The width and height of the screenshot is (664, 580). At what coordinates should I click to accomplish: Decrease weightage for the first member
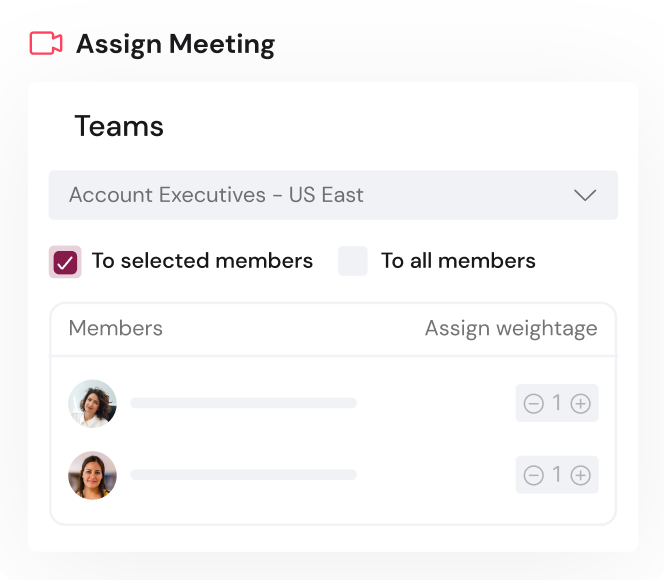(x=534, y=404)
